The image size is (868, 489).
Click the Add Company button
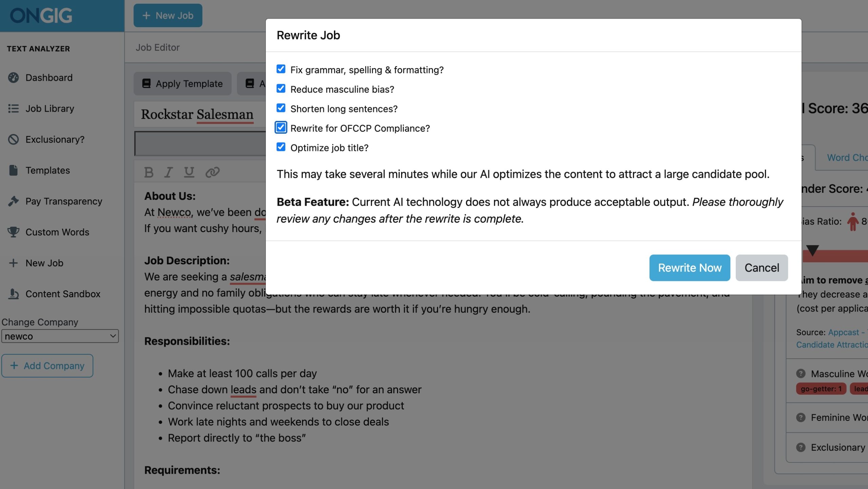point(47,366)
